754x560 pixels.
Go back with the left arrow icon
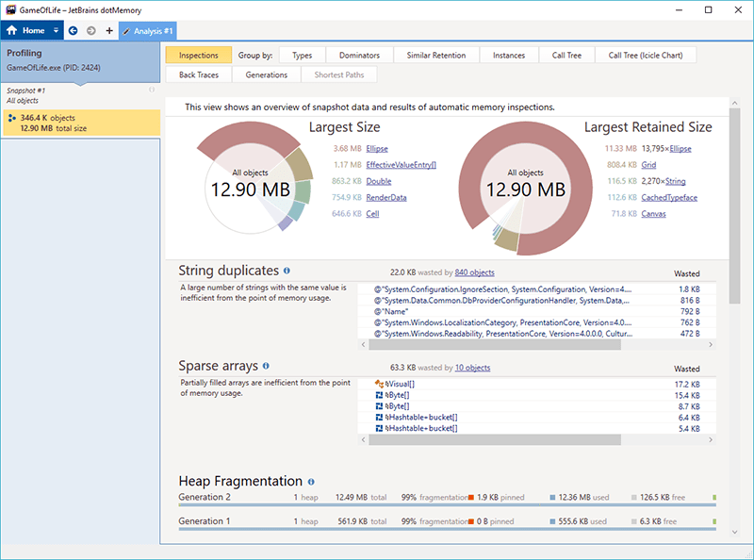point(74,30)
